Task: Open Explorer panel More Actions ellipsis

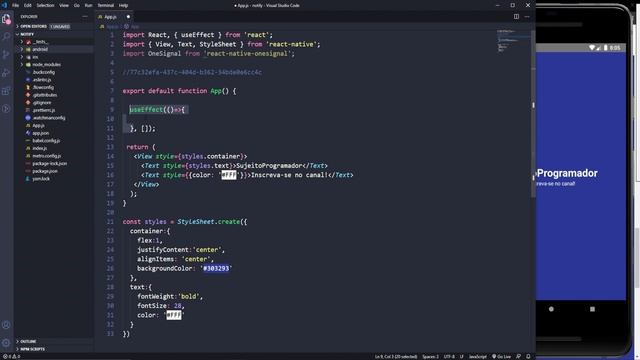Action: pyautogui.click(x=85, y=17)
